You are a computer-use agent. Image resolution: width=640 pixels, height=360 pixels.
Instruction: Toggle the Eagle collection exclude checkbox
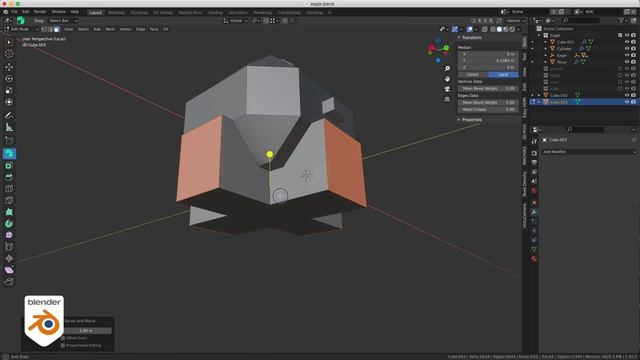[620, 35]
